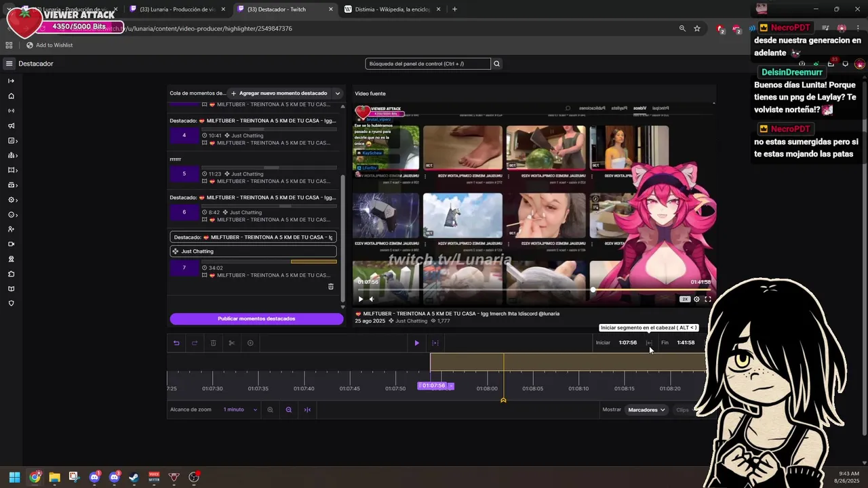Play only the segment using the bracketed play icon

pyautogui.click(x=435, y=343)
